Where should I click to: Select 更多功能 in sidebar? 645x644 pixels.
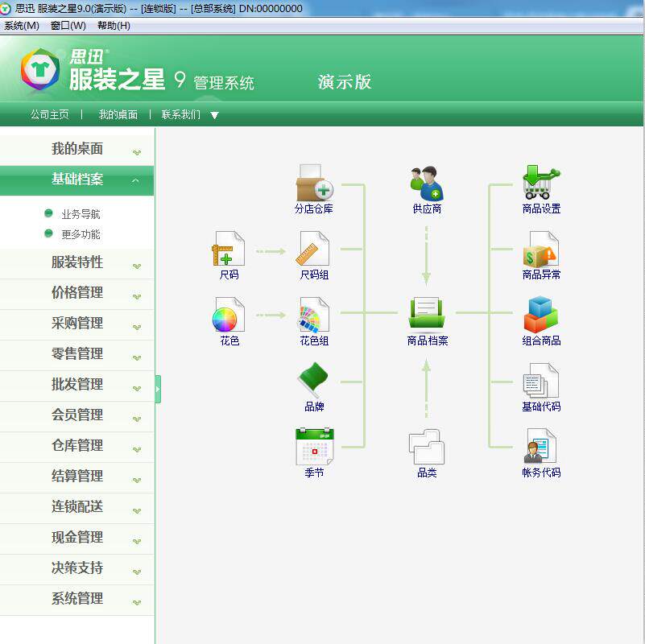pyautogui.click(x=81, y=234)
